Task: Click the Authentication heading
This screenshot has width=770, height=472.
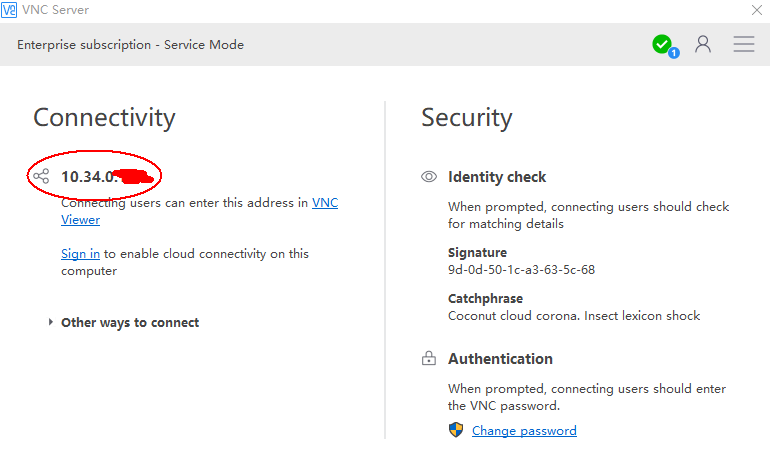Action: pyautogui.click(x=500, y=359)
